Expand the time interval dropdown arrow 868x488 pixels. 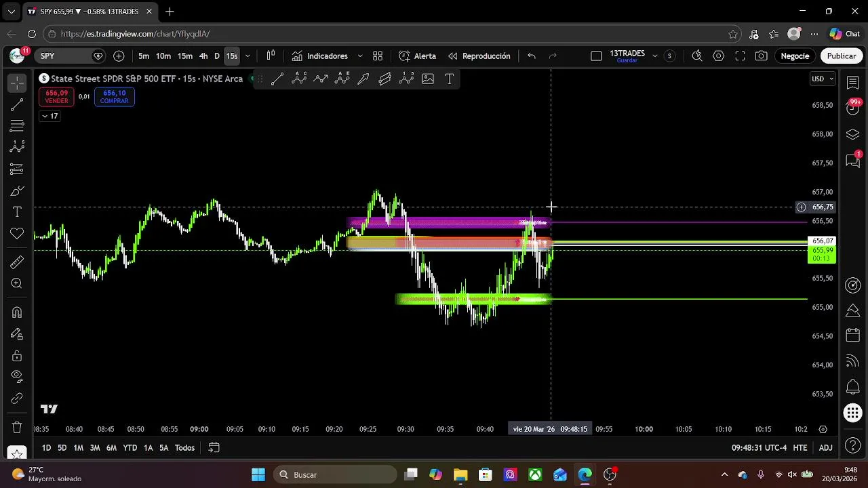pos(248,56)
